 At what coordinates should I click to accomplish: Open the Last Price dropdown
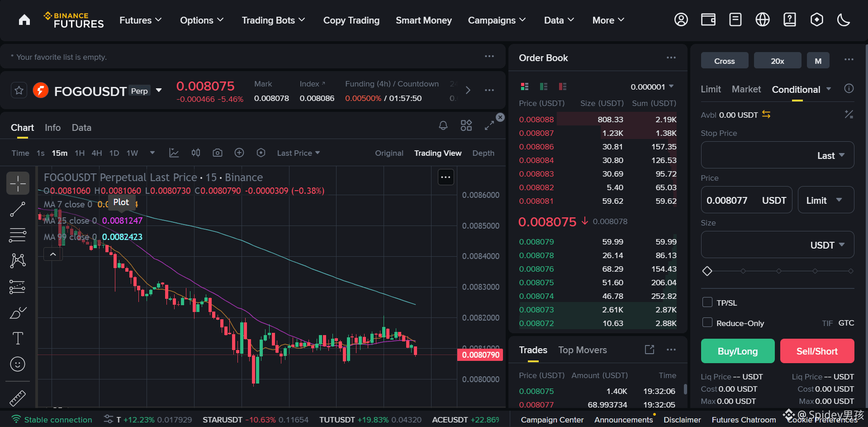[x=299, y=153]
